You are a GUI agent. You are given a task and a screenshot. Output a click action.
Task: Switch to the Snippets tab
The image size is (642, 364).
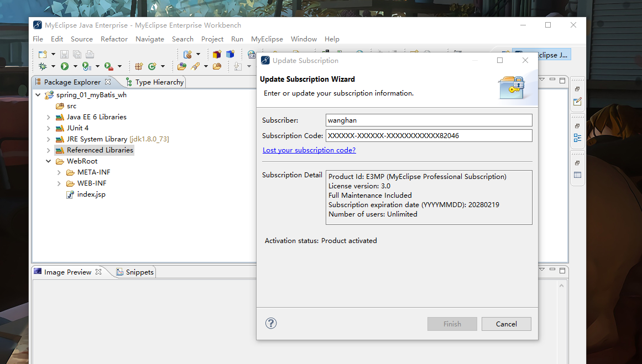tap(135, 272)
